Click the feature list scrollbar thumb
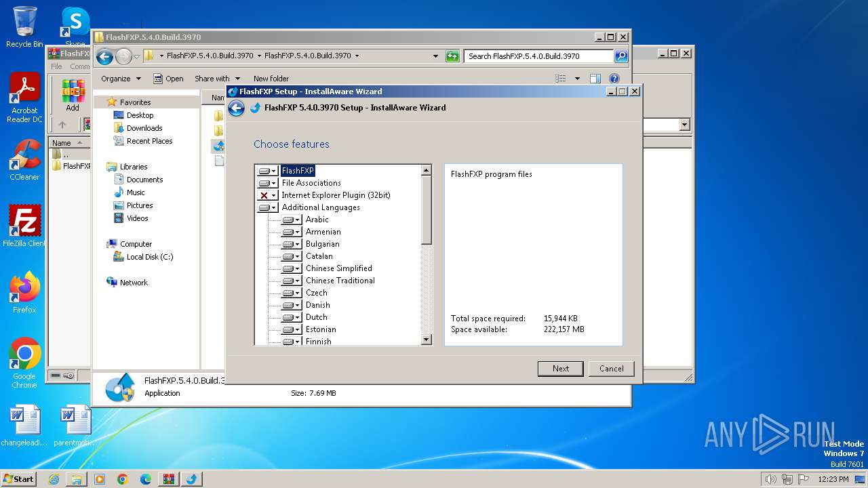 (x=427, y=211)
